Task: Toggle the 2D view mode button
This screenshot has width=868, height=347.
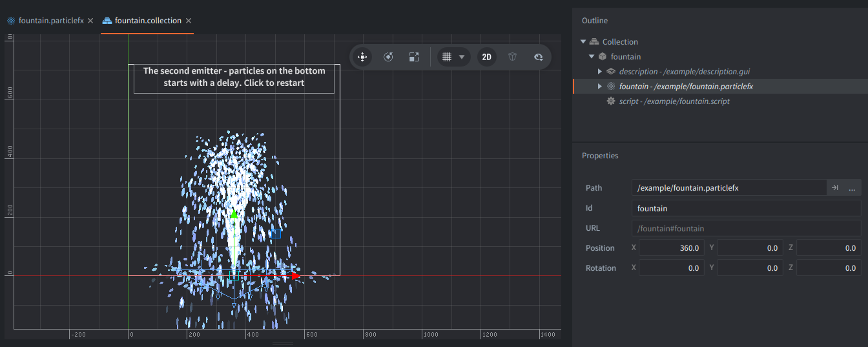Action: click(x=487, y=57)
